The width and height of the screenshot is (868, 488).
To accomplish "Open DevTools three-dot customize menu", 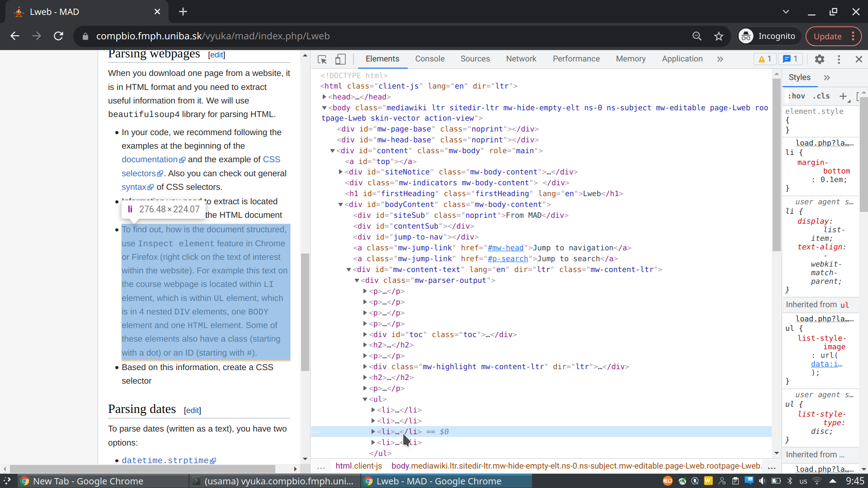I will click(x=839, y=59).
